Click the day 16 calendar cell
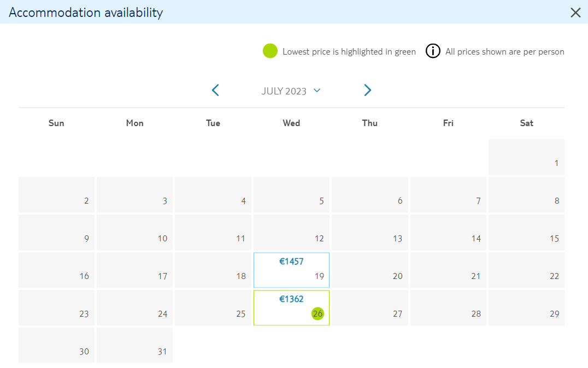Image resolution: width=588 pixels, height=368 pixels. click(x=57, y=270)
